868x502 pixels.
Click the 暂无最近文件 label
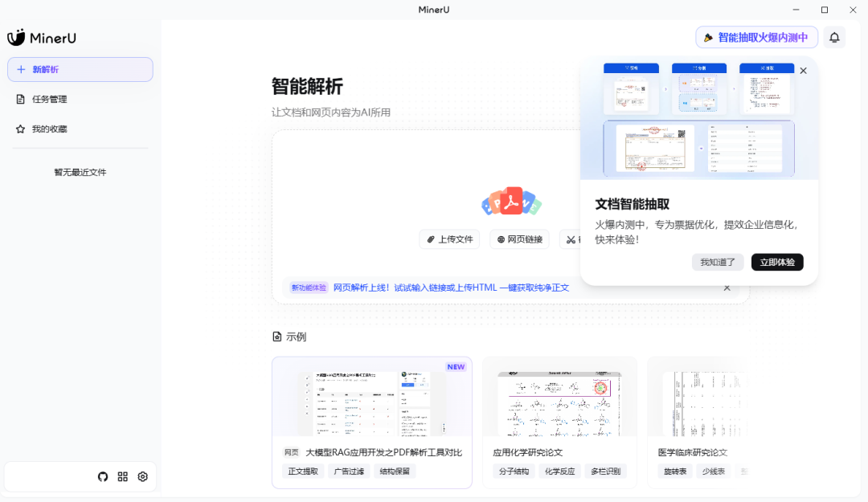tap(80, 172)
